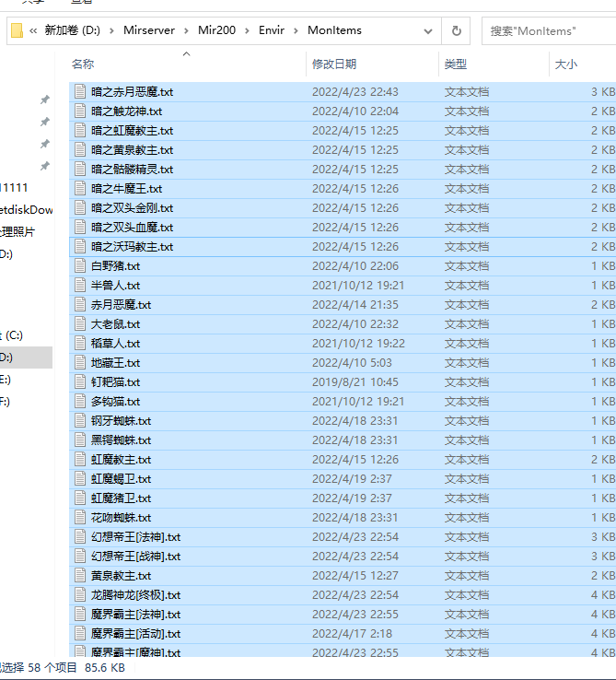The width and height of the screenshot is (616, 680).
Task: Select the file name 花吻蜘蛛.txt
Action: click(x=121, y=518)
